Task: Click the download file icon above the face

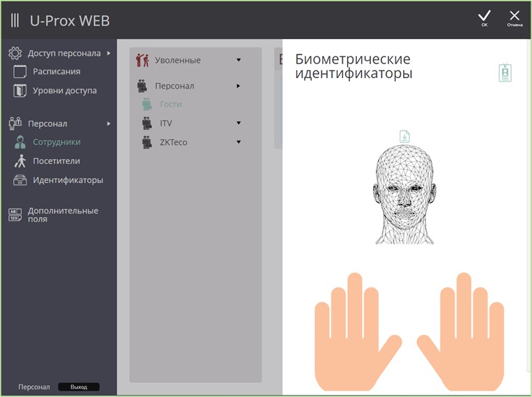Action: 404,137
